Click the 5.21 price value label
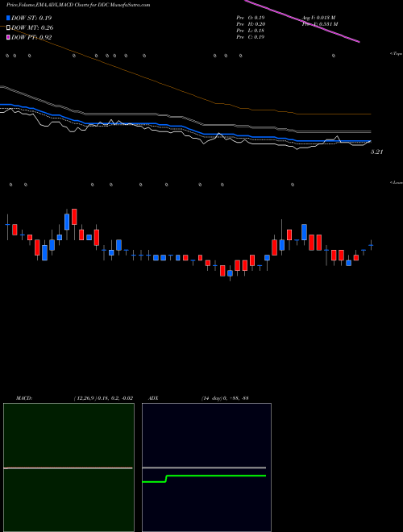 376,152
